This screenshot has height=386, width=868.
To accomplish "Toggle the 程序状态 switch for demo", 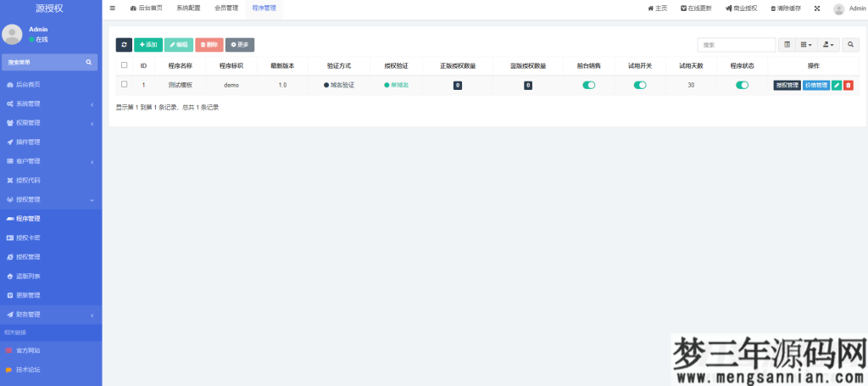I will pos(742,86).
